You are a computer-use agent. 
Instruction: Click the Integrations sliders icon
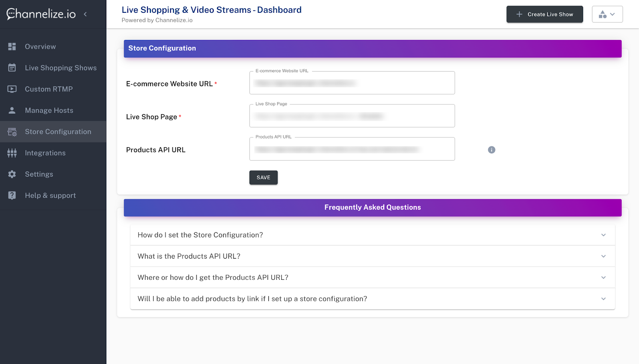(12, 153)
